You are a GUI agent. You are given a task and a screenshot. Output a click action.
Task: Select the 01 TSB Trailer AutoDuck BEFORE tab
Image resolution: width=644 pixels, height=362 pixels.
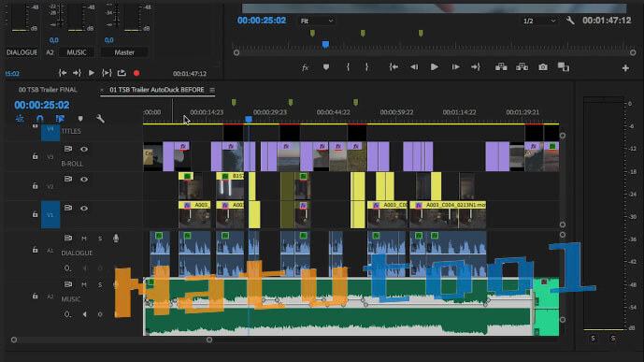(156, 90)
